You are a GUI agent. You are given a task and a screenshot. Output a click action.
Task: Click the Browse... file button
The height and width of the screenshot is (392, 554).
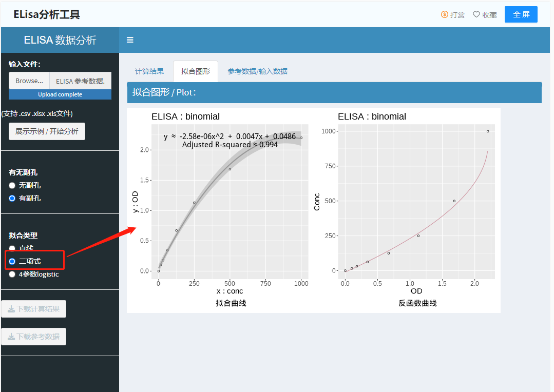coord(29,81)
